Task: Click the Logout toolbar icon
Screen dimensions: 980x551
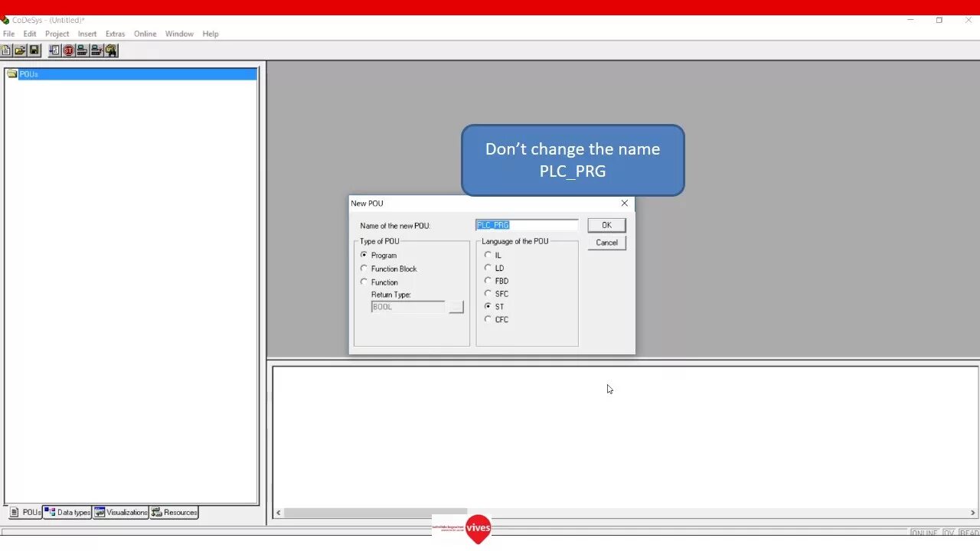Action: tap(96, 51)
